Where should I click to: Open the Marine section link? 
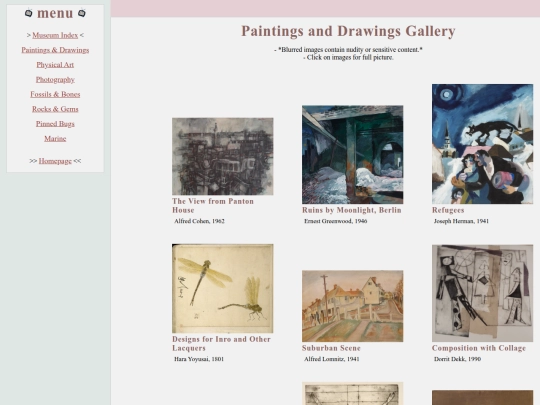click(55, 139)
